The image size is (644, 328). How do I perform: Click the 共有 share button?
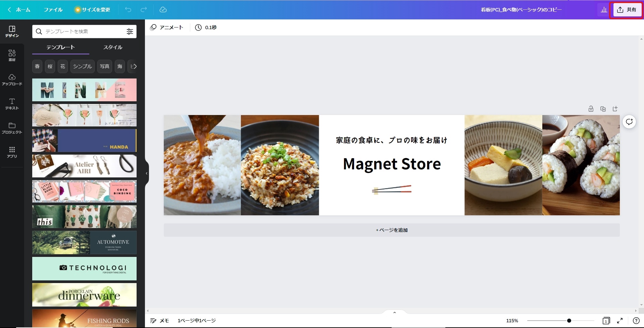pyautogui.click(x=627, y=10)
